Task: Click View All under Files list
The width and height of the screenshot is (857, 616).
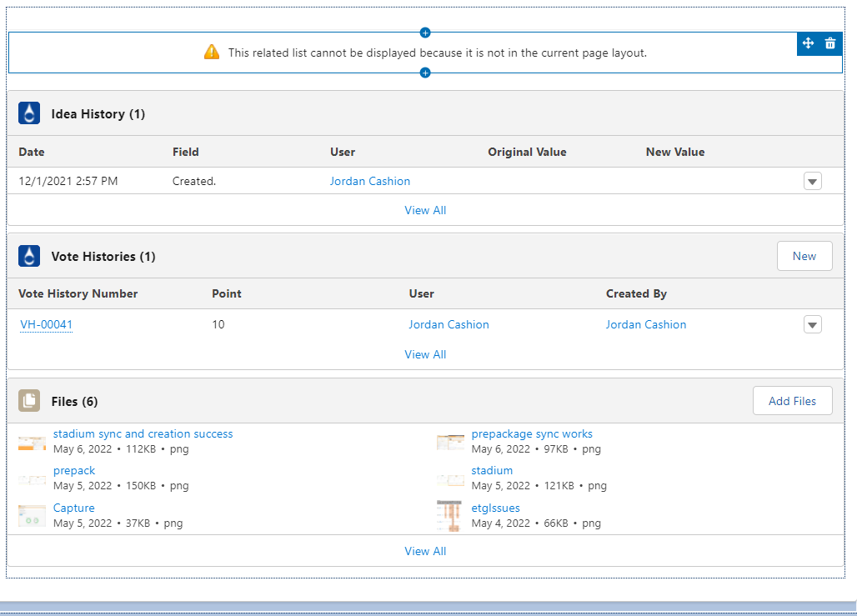Action: point(425,551)
